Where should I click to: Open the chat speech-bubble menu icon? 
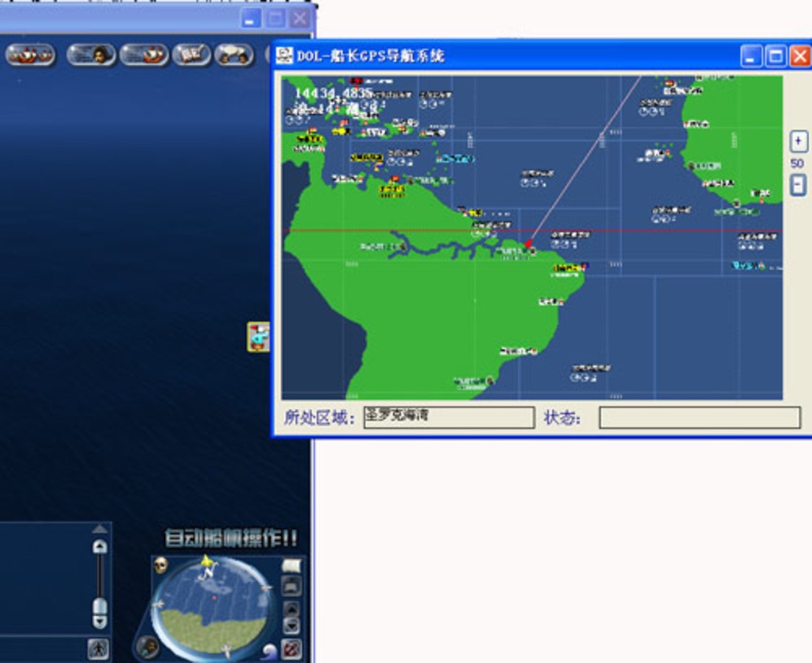coord(234,55)
